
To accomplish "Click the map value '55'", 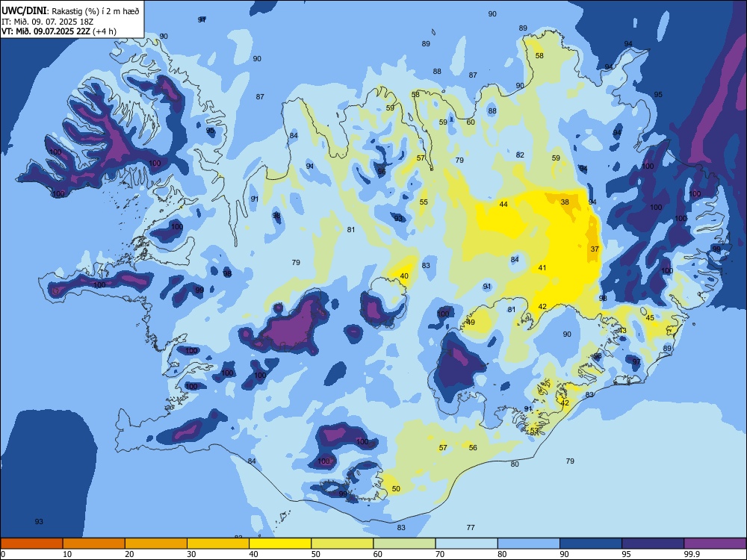I will click(x=424, y=202).
